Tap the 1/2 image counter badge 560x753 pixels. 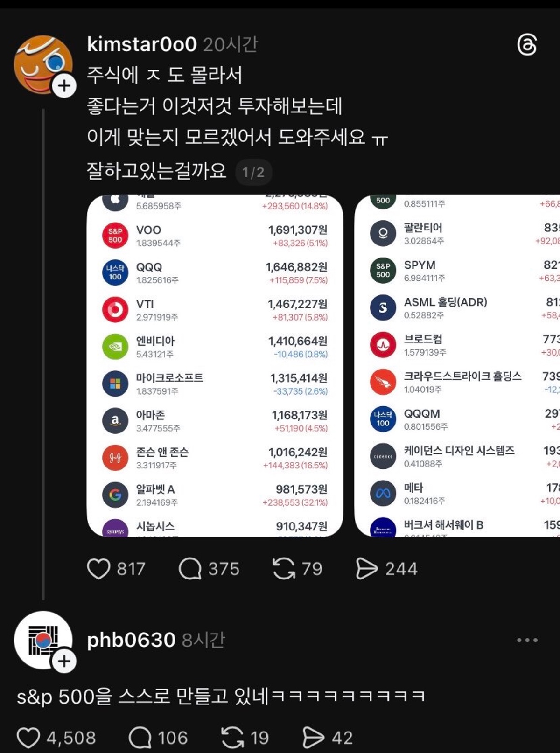[253, 172]
